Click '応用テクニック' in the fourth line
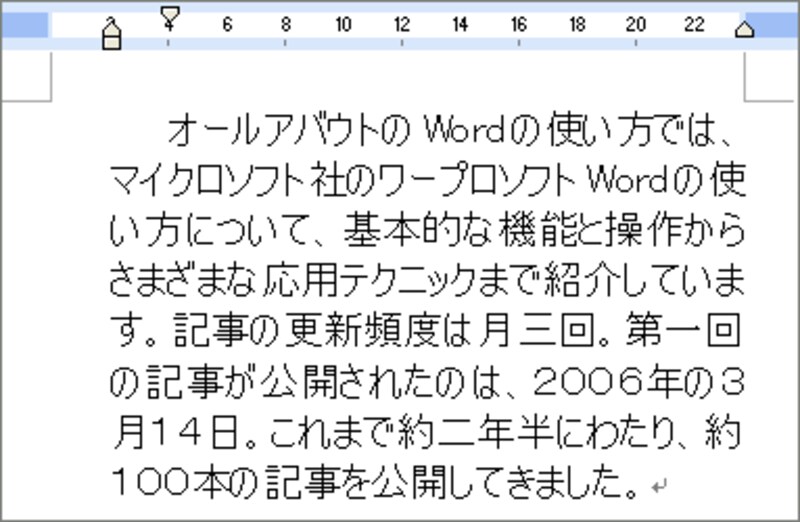Image resolution: width=800 pixels, height=522 pixels. click(x=370, y=281)
